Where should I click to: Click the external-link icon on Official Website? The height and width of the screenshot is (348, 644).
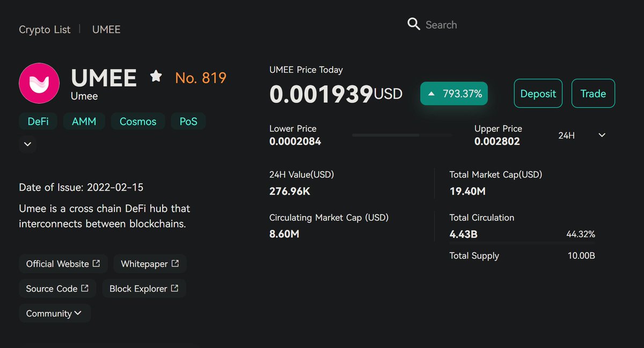97,263
